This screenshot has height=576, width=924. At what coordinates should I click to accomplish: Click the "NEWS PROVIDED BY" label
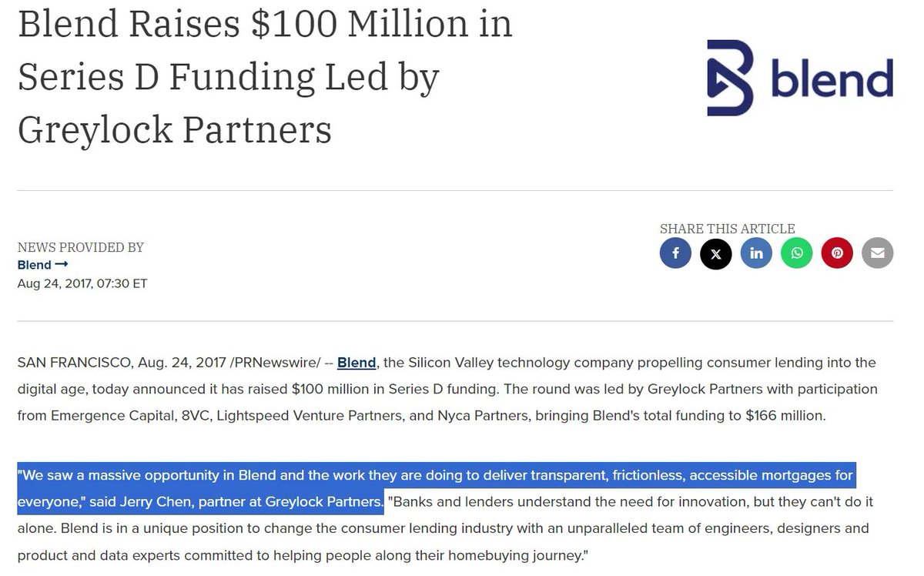tap(81, 247)
